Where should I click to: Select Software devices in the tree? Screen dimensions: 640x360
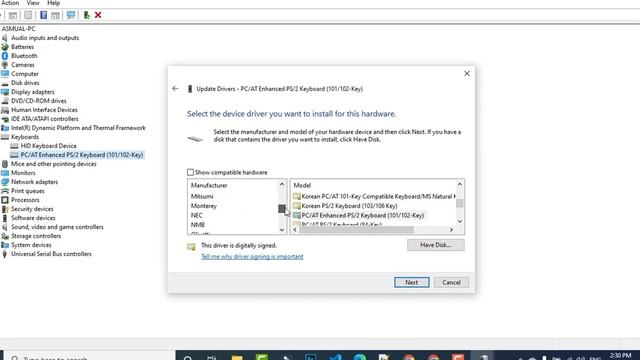click(x=33, y=218)
